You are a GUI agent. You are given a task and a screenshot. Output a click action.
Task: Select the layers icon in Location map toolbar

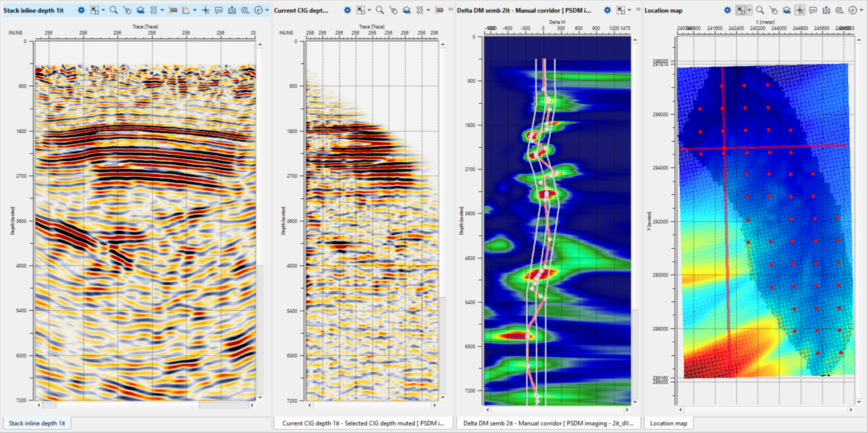(x=786, y=10)
